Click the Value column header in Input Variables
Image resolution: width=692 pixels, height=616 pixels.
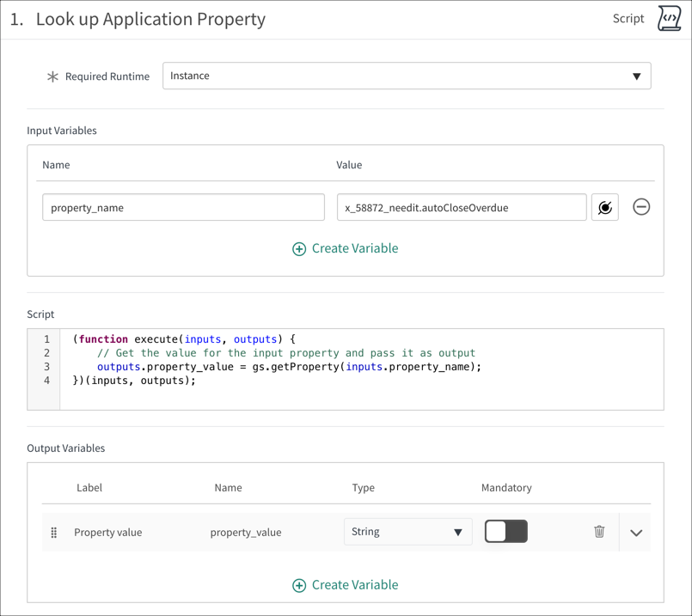(349, 165)
